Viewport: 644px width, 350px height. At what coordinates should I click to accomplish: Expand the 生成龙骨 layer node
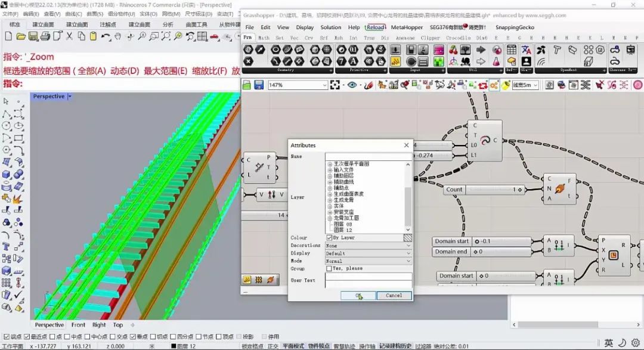coord(330,200)
